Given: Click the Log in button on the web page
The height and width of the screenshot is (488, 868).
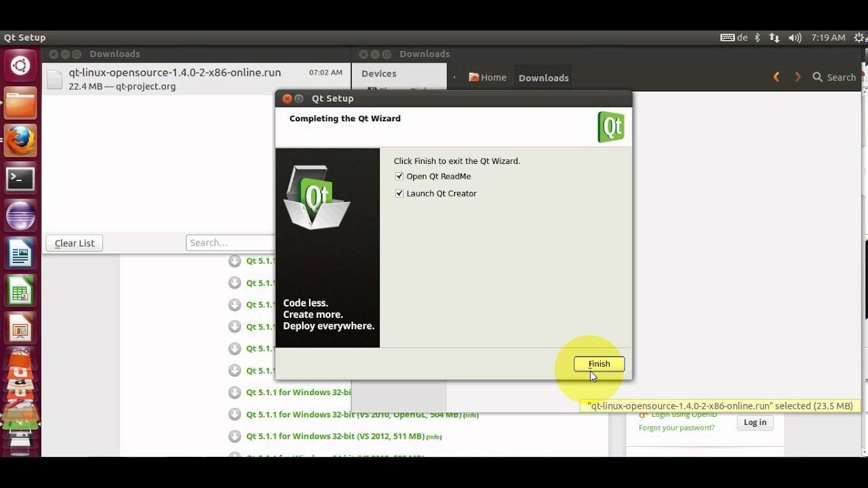Looking at the screenshot, I should 755,422.
